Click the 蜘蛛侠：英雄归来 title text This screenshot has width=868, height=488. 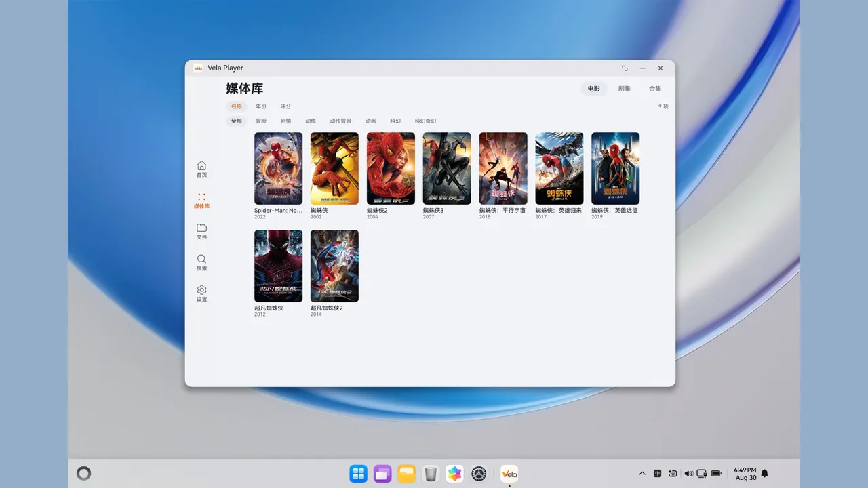[559, 211]
